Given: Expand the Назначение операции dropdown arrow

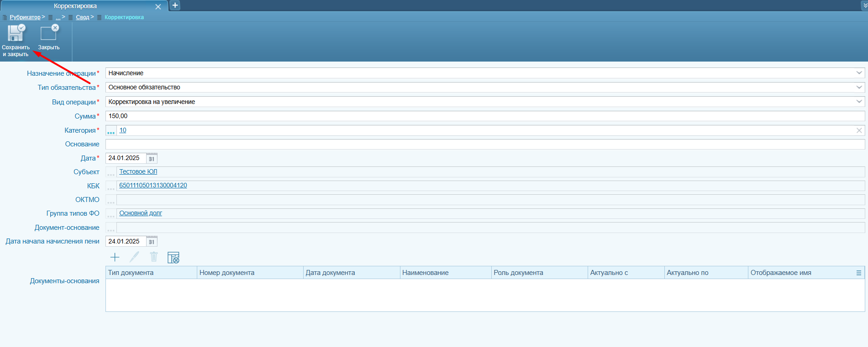Looking at the screenshot, I should coord(859,73).
